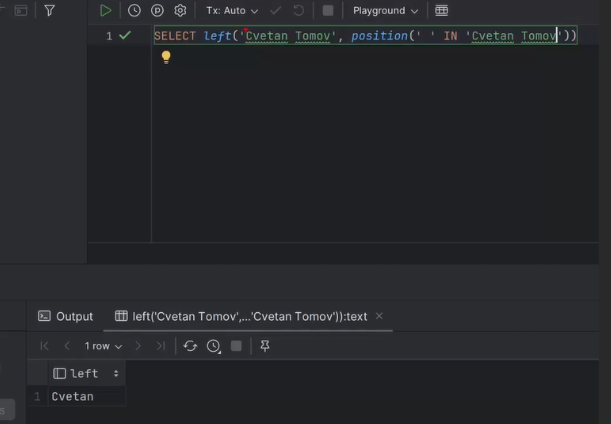The width and height of the screenshot is (611, 424).
Task: Sort by the left column header
Action: (x=84, y=373)
